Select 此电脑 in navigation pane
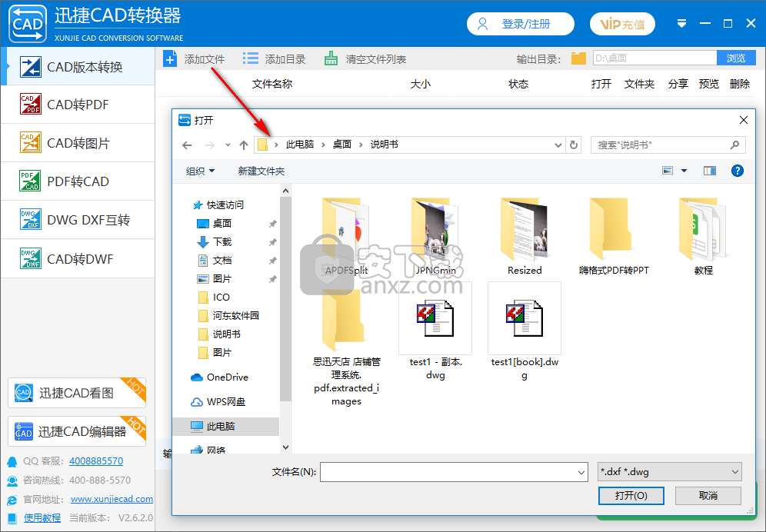The image size is (766, 532). tap(226, 427)
